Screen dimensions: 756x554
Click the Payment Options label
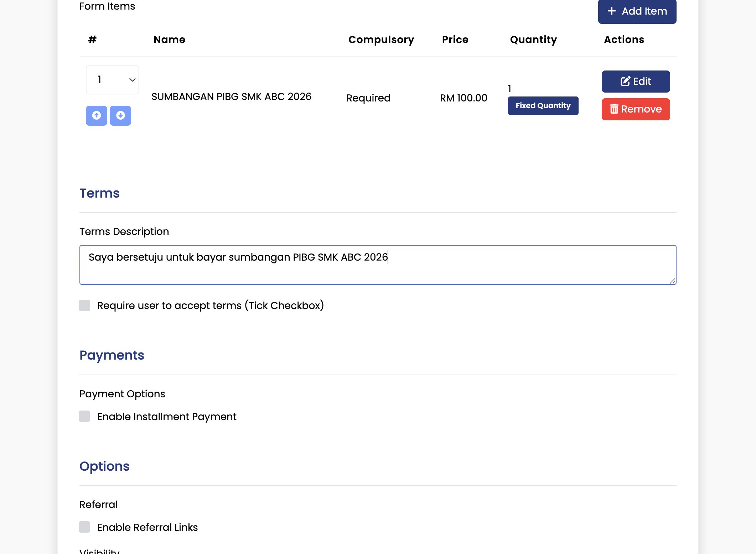click(x=122, y=394)
